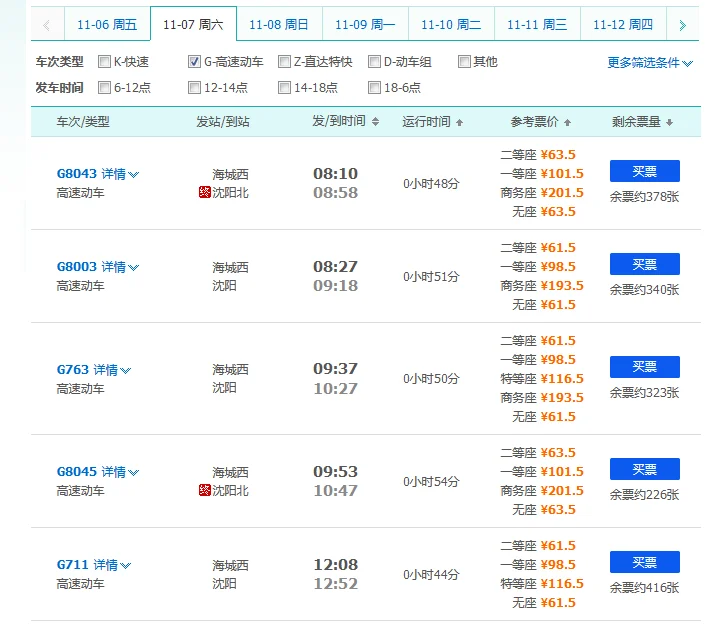The height and width of the screenshot is (629, 711).
Task: Sort by 剩余票量 column arrow
Action: tap(668, 122)
